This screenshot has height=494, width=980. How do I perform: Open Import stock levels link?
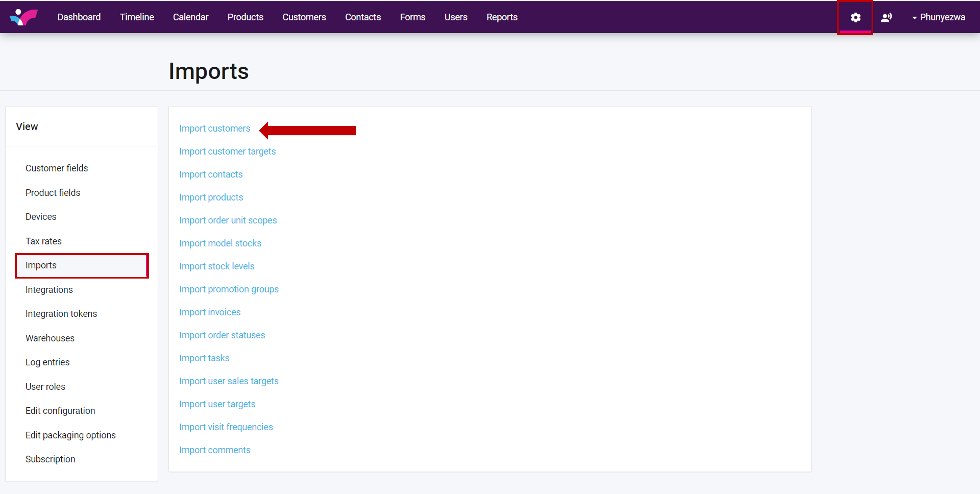click(216, 266)
